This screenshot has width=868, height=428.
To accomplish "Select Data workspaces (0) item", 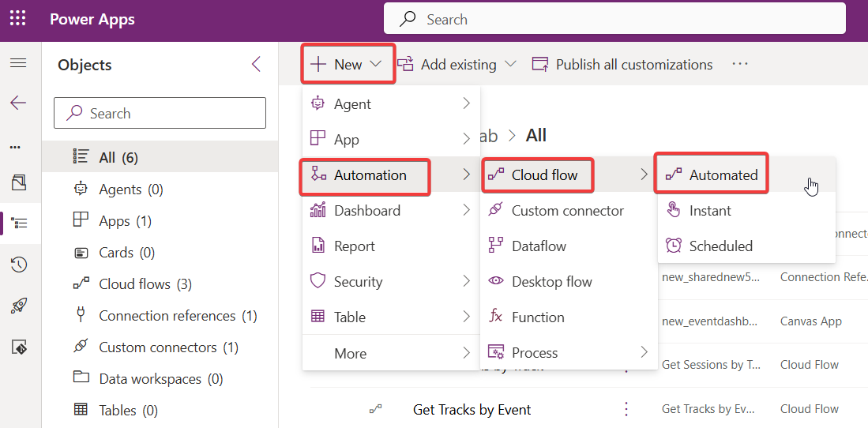I will pos(160,379).
